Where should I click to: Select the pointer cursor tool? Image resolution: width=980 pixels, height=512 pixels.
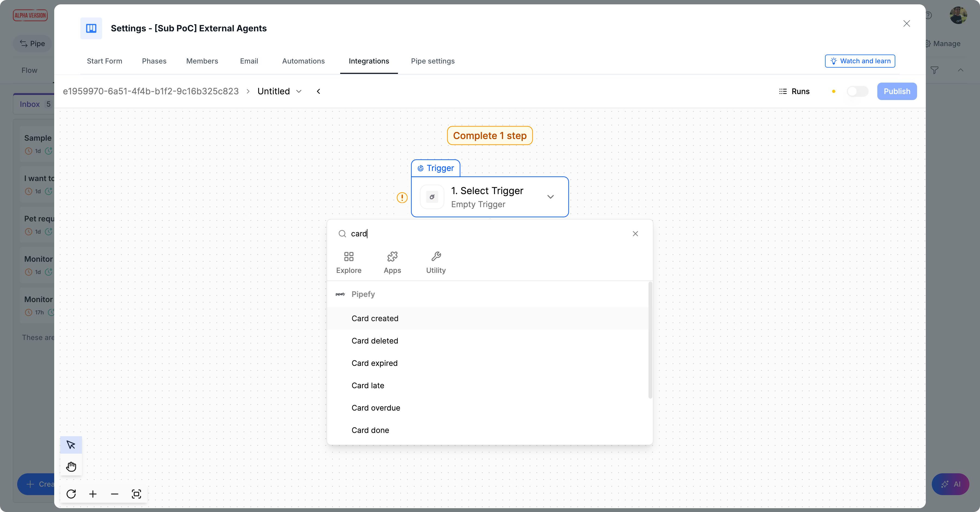71,445
